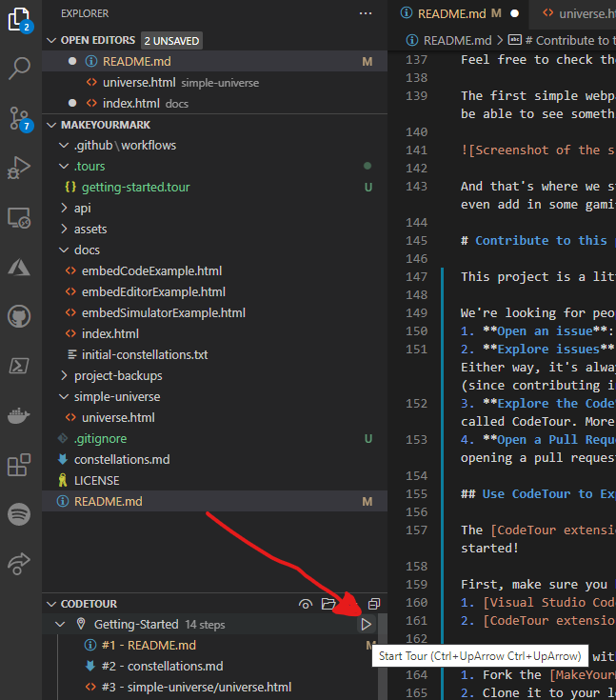This screenshot has height=700, width=616.
Task: Collapse the Open Editors section
Action: [51, 41]
